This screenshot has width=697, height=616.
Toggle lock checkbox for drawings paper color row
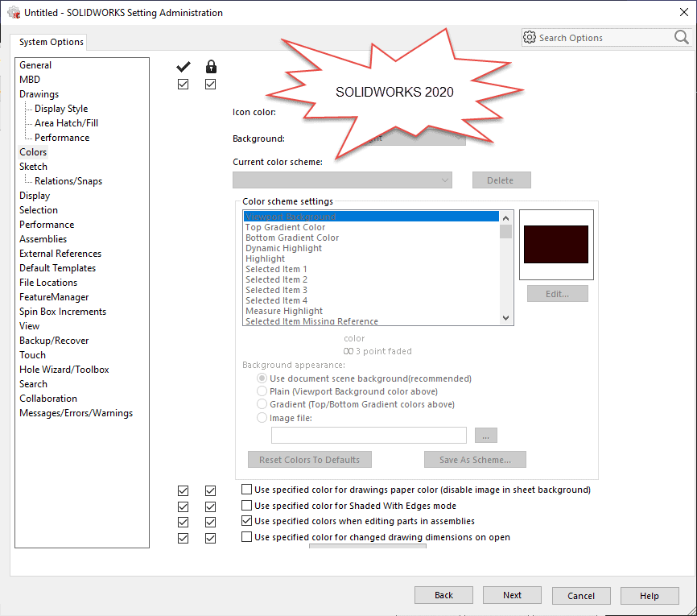[211, 490]
